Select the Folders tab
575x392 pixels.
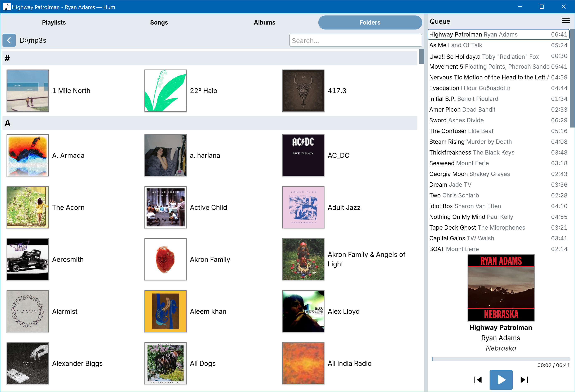370,22
